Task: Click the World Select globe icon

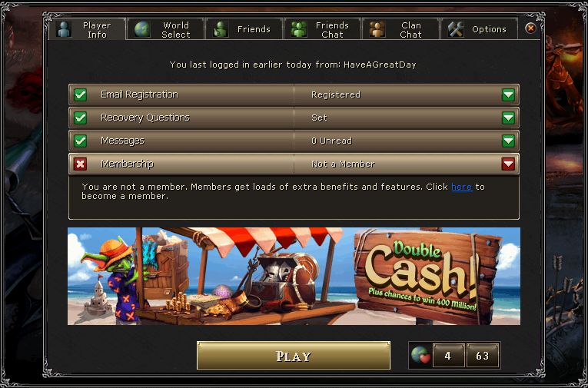Action: coord(142,29)
